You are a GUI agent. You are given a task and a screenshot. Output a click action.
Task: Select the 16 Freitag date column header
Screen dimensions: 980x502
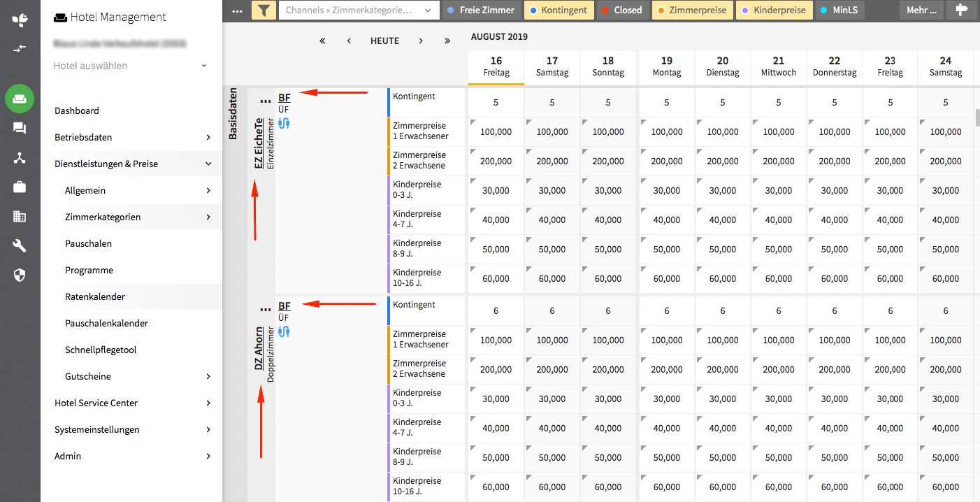496,66
